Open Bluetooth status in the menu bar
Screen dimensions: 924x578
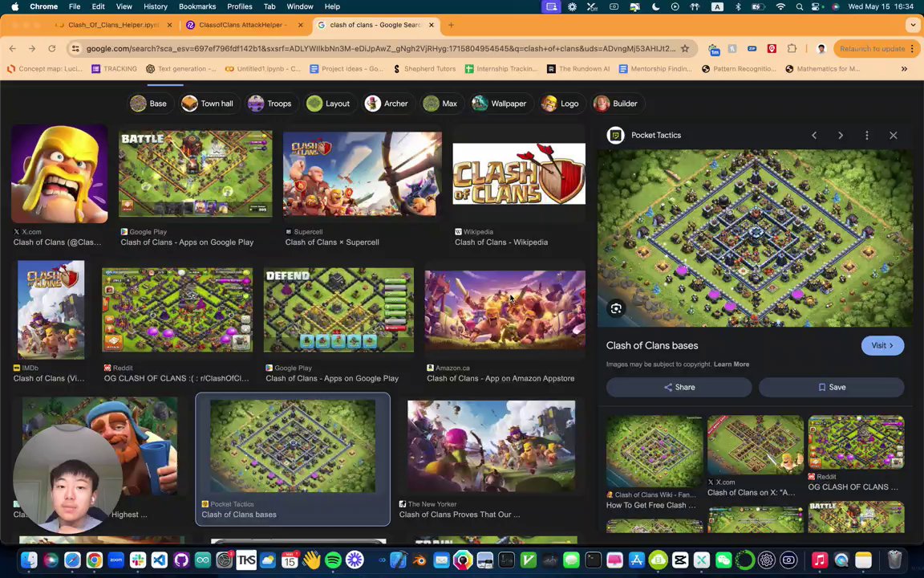pyautogui.click(x=738, y=6)
